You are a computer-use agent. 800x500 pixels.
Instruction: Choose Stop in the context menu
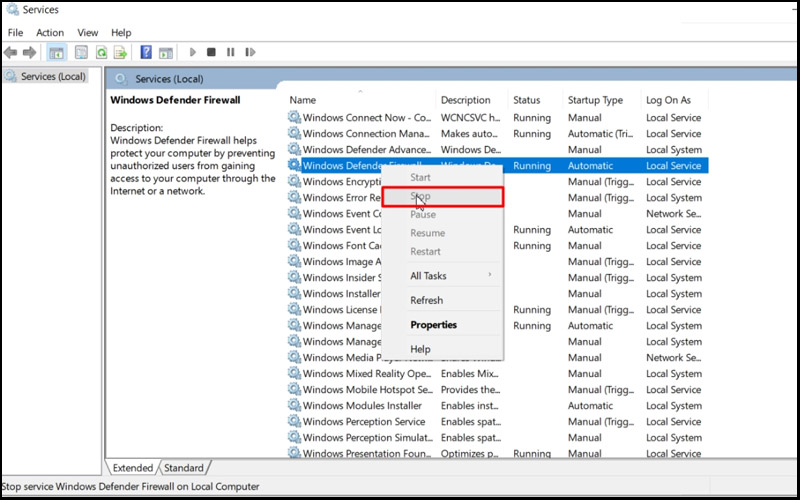coord(442,196)
